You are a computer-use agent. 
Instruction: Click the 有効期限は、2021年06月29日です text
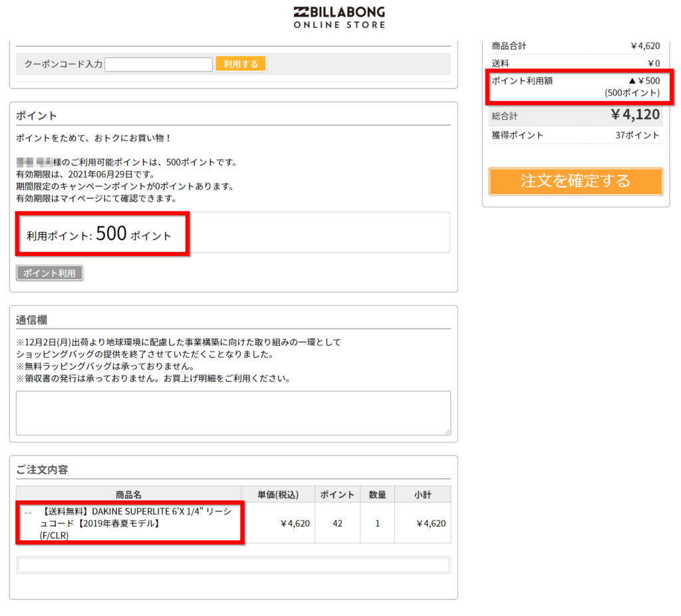click(86, 174)
